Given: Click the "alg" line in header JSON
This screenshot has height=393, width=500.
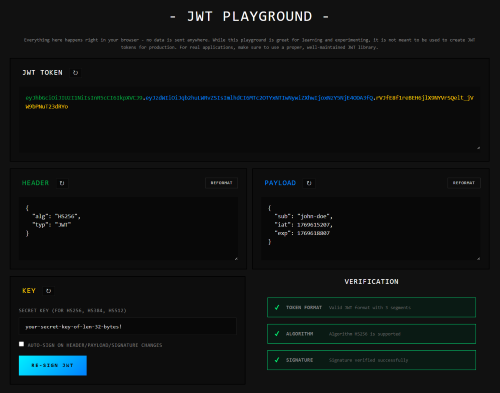Looking at the screenshot, I should coord(56,216).
